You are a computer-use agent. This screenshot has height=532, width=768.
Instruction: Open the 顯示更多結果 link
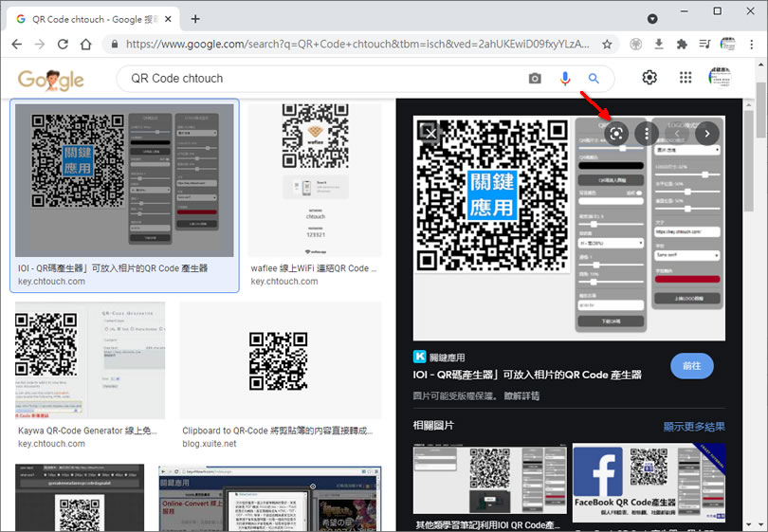[694, 427]
